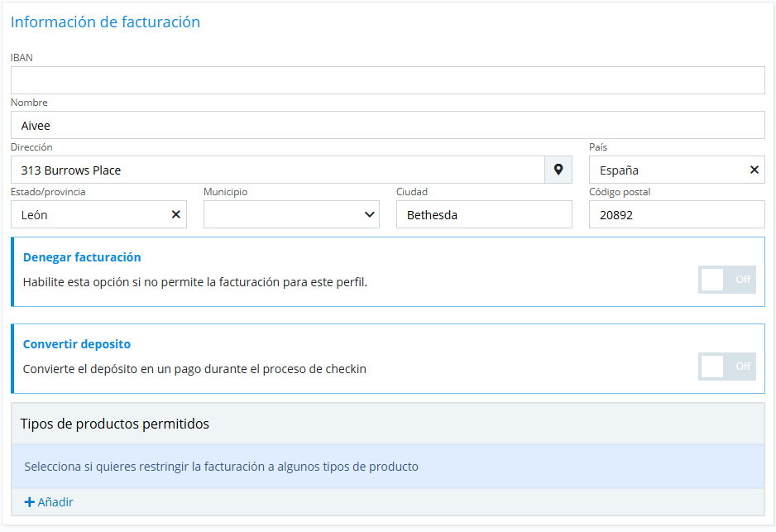This screenshot has height=532, width=776.
Task: Select the Dirección field with 313 Burrows Place
Action: [x=277, y=170]
